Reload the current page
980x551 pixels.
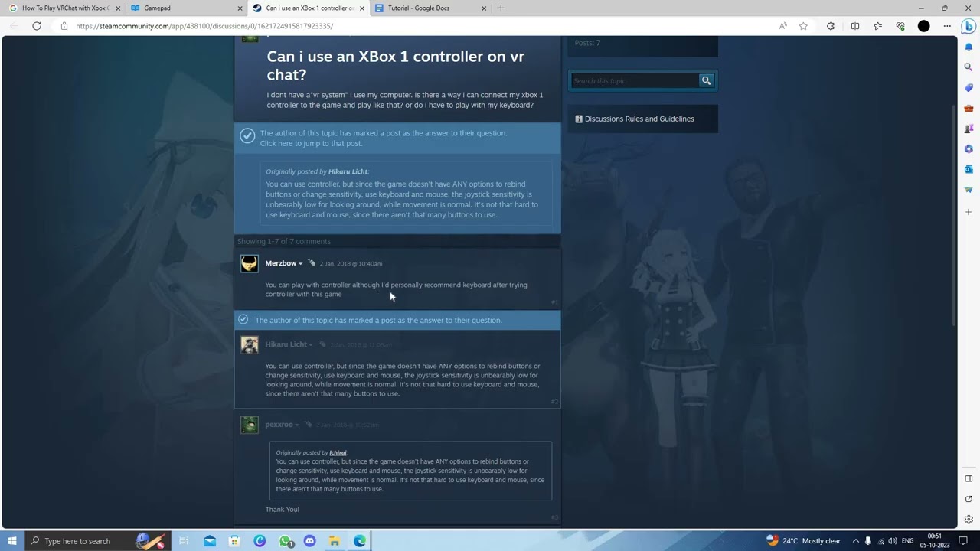[x=36, y=26]
